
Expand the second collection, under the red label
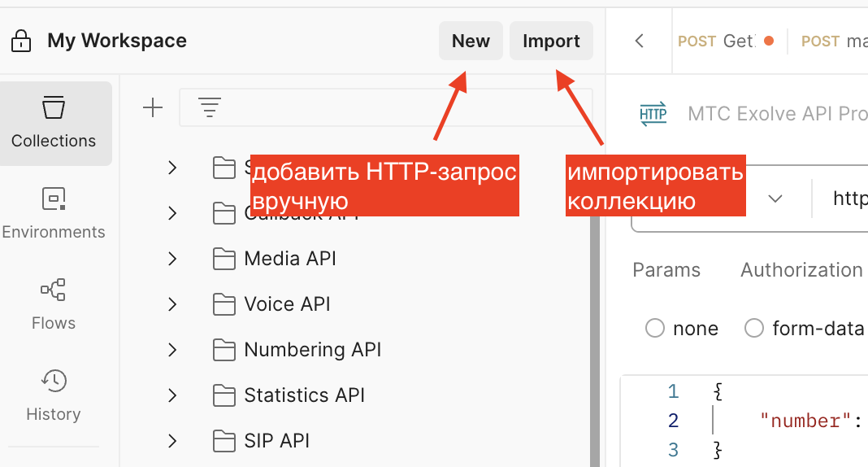click(173, 212)
